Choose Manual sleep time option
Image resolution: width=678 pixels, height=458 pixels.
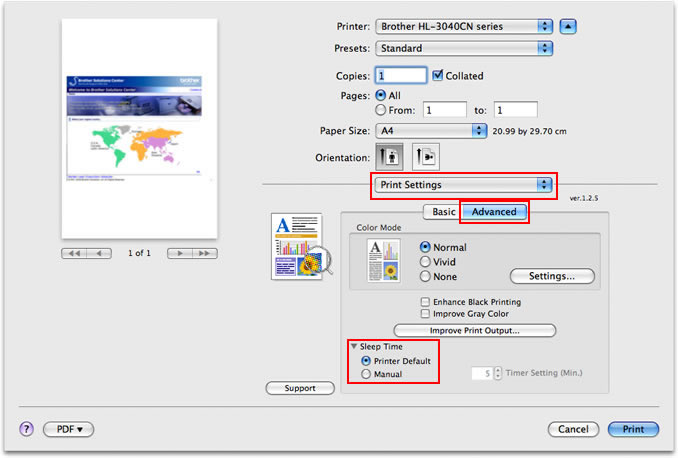[x=366, y=374]
